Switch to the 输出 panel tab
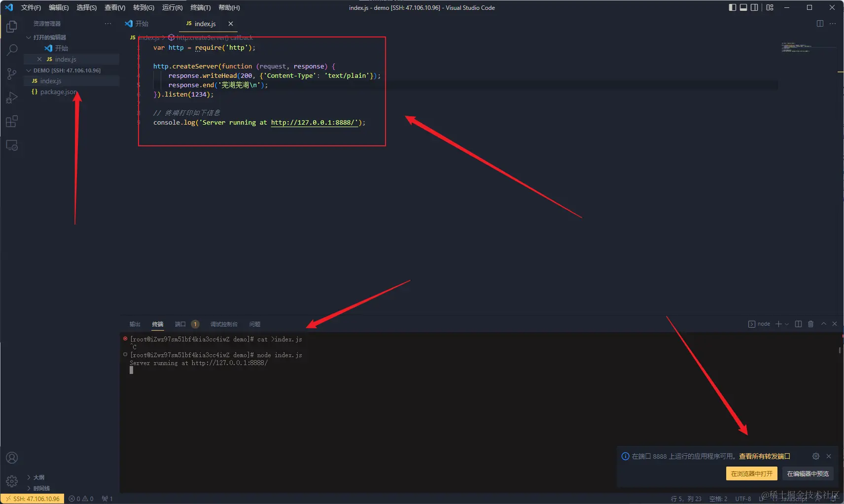Screen dimensions: 844x504 click(x=135, y=324)
